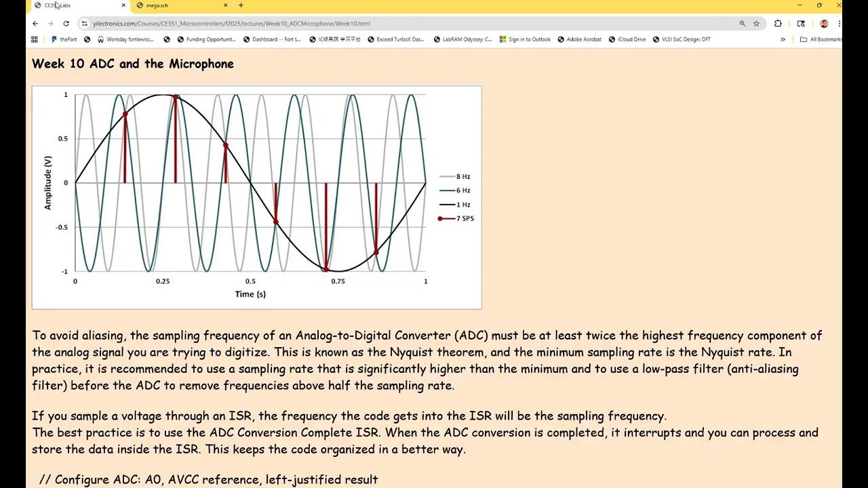Open LabRAM Odyssey bookmark

pyautogui.click(x=462, y=39)
